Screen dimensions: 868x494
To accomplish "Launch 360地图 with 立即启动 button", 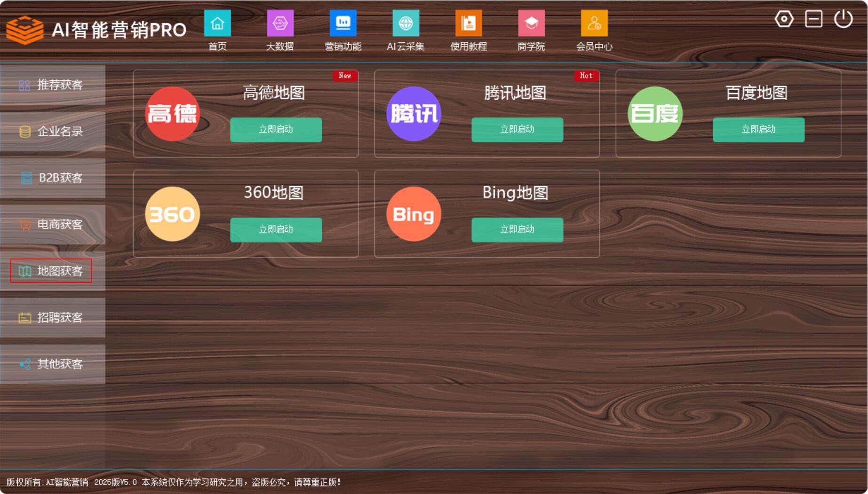I will click(276, 230).
